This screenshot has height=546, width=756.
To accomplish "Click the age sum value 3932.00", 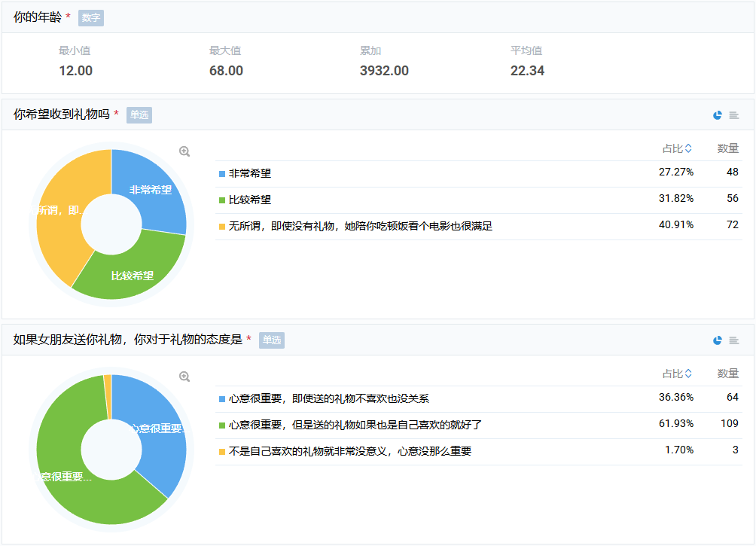I will [384, 71].
